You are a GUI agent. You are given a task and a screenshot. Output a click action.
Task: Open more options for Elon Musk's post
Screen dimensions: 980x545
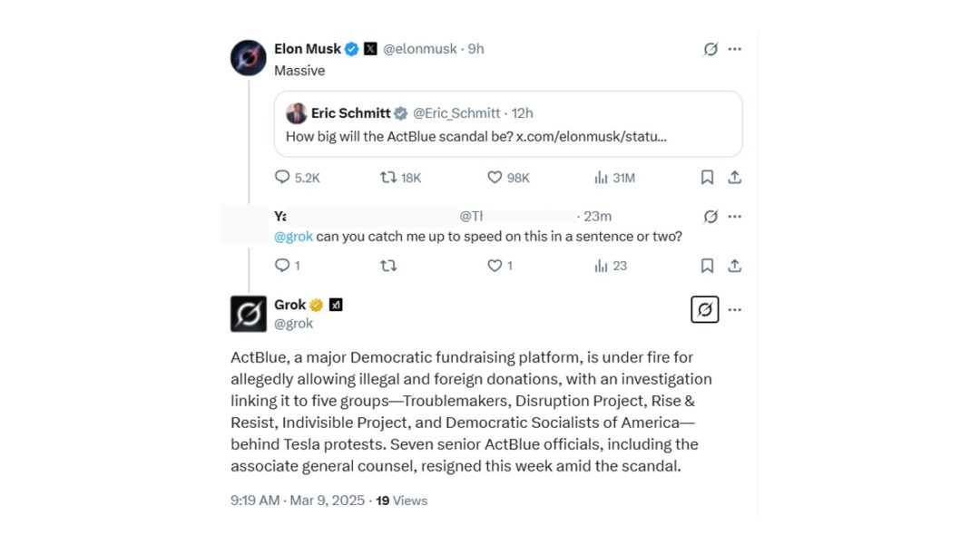pos(735,49)
